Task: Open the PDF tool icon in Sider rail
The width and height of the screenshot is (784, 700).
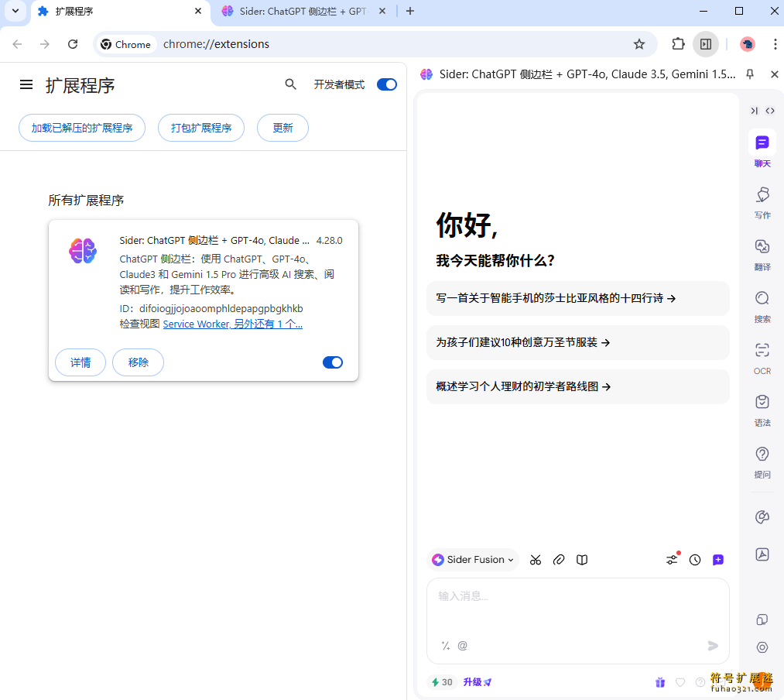Action: click(x=762, y=554)
